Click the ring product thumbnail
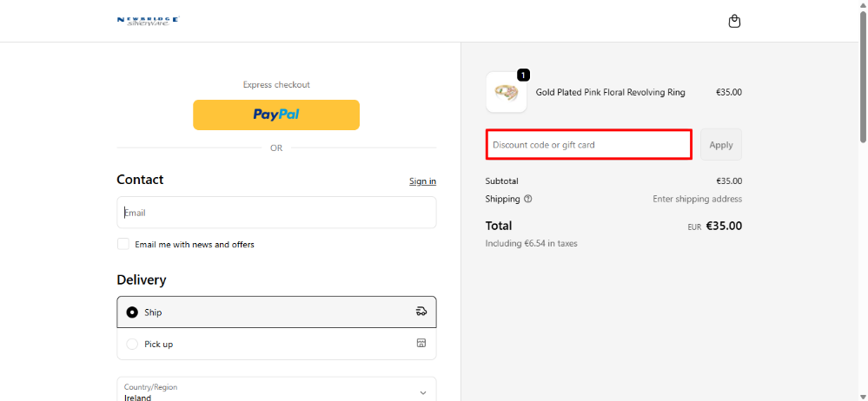The image size is (868, 401). pyautogui.click(x=507, y=93)
